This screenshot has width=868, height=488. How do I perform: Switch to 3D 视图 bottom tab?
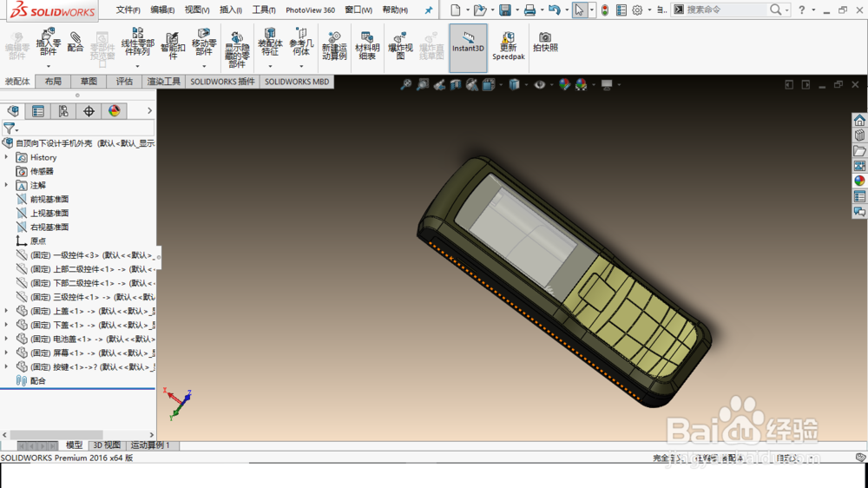coord(106,445)
